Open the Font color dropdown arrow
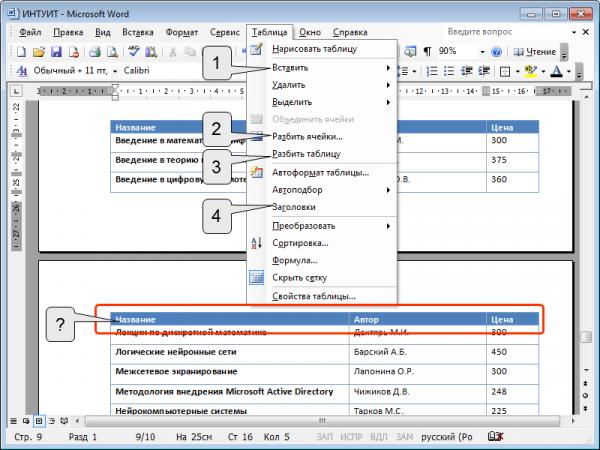600x450 pixels. 569,72
